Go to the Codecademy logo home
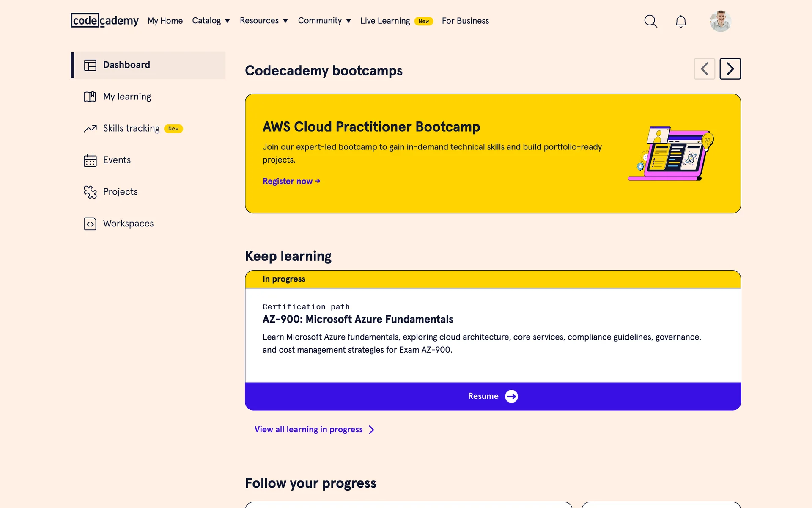Screen dimensions: 812x508 click(104, 20)
